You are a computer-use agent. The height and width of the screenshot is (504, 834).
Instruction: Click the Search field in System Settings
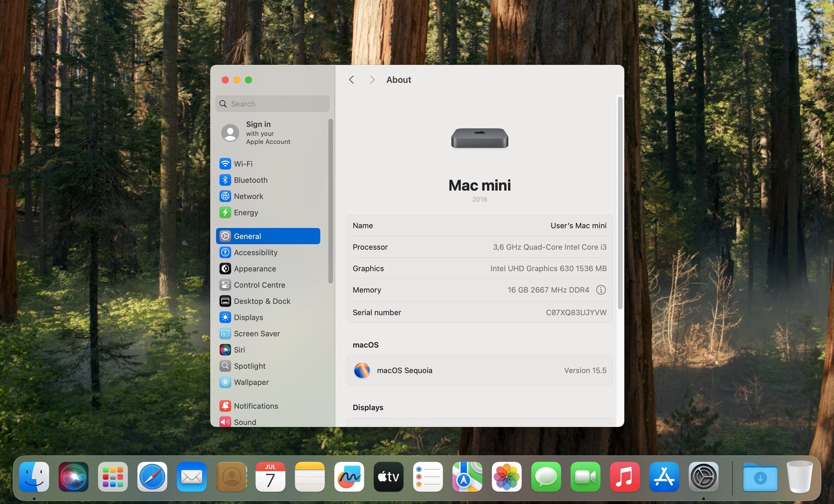(272, 104)
